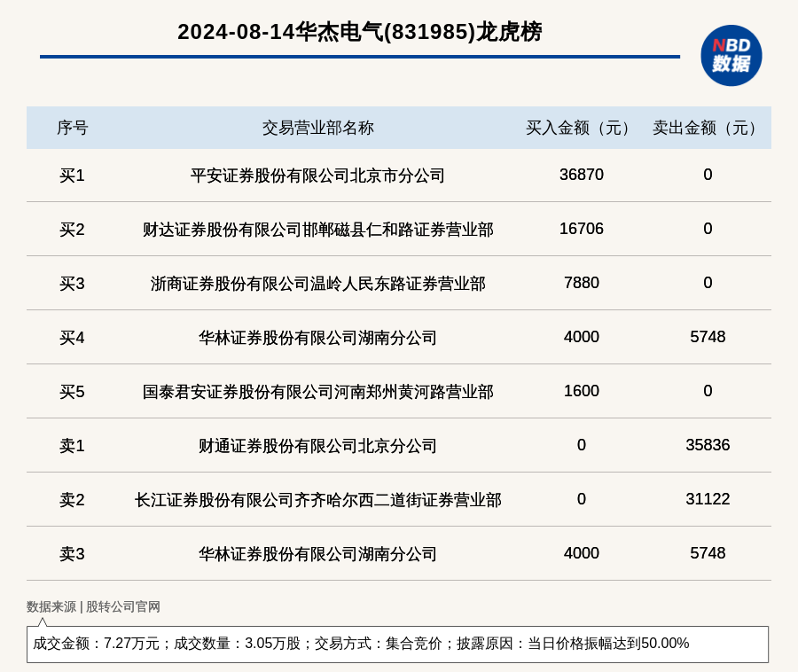
Task: Select the 买3 row label
Action: pyautogui.click(x=73, y=284)
